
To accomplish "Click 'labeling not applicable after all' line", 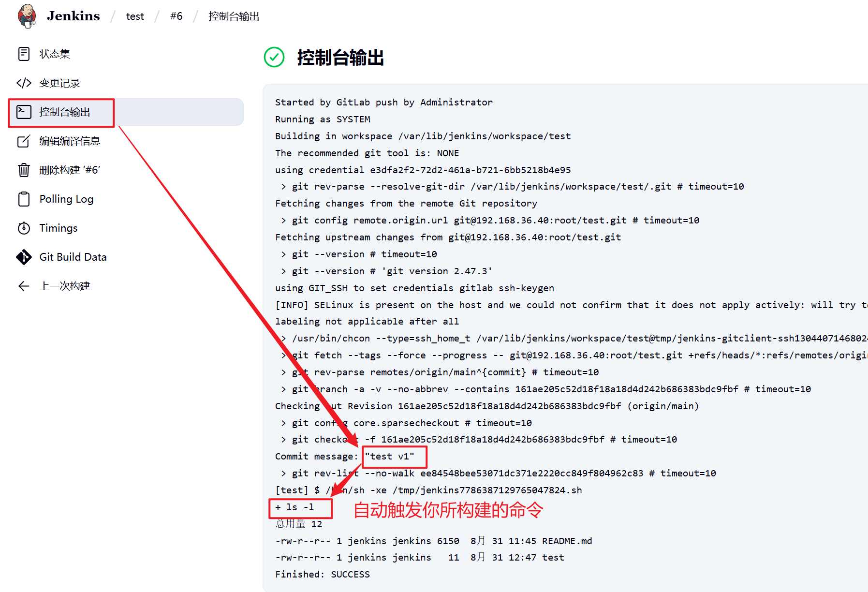I will (x=367, y=321).
